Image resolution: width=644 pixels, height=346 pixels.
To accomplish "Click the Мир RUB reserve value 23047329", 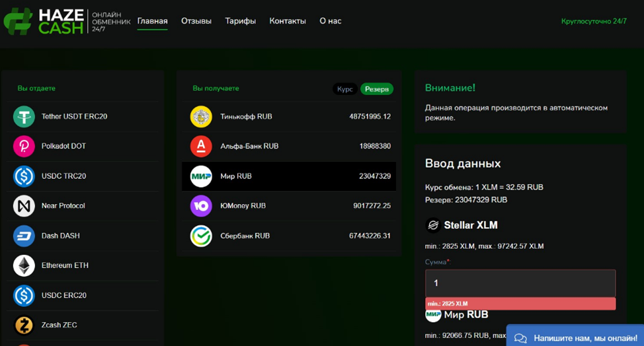I will point(375,176).
